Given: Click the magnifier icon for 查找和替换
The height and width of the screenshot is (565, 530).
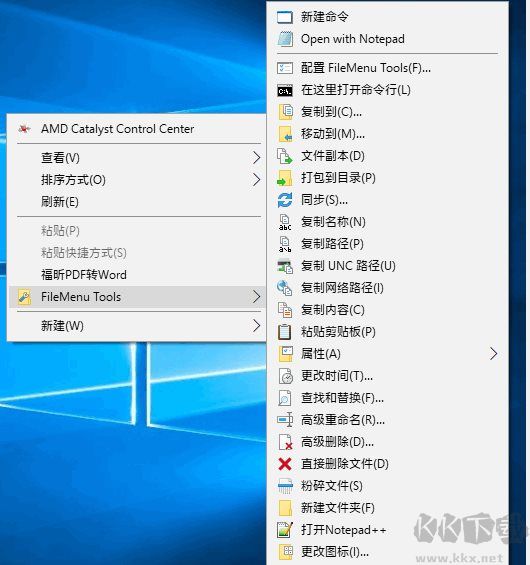Looking at the screenshot, I should pyautogui.click(x=285, y=398).
